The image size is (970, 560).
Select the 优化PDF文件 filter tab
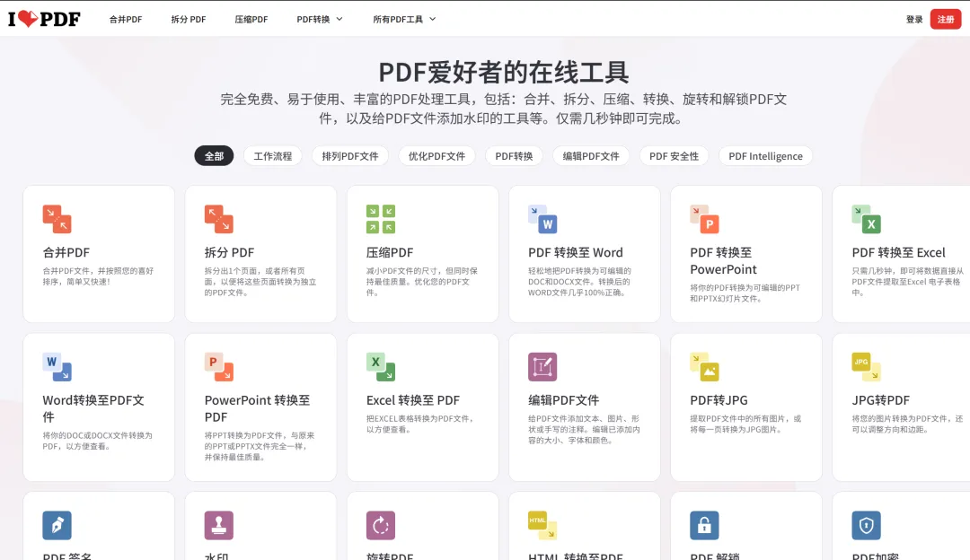click(436, 156)
